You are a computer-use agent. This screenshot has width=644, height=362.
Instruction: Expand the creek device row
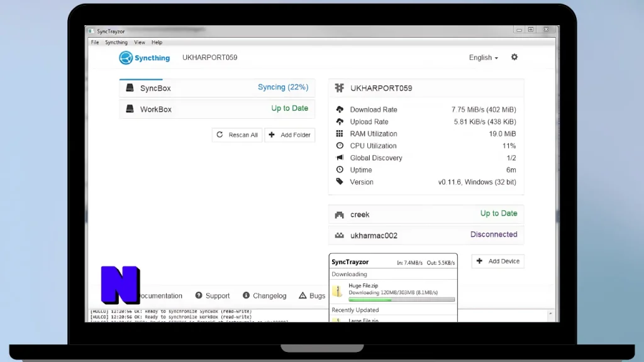426,214
